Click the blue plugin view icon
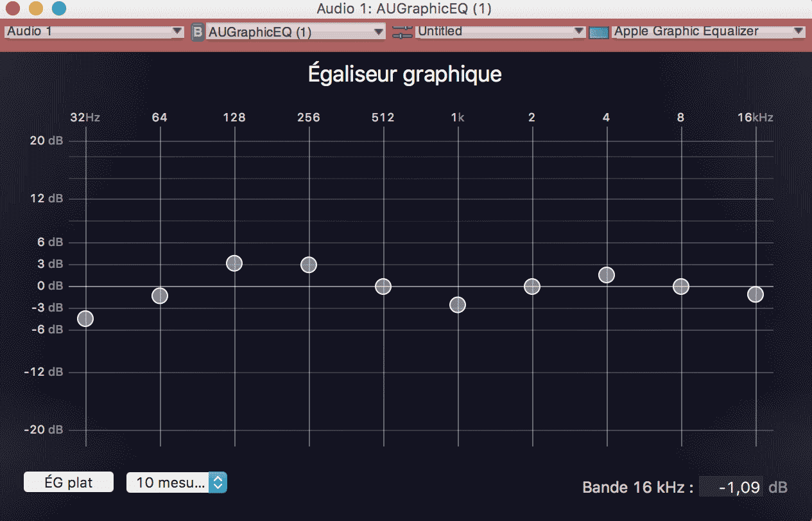 tap(599, 32)
